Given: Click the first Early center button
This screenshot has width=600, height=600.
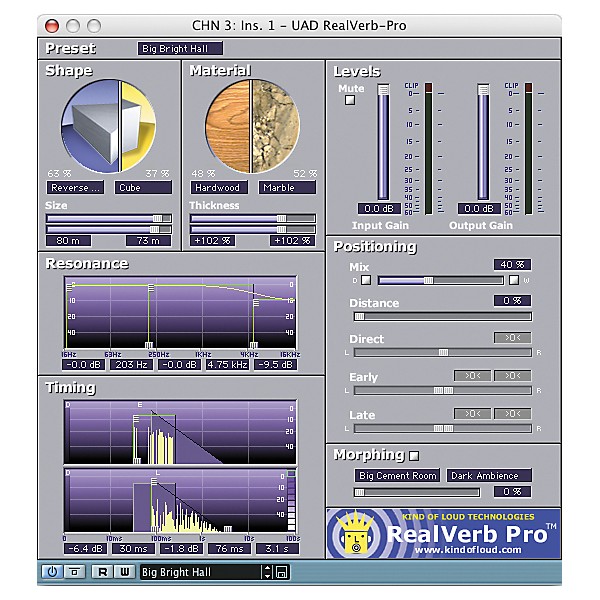Looking at the screenshot, I should (473, 376).
